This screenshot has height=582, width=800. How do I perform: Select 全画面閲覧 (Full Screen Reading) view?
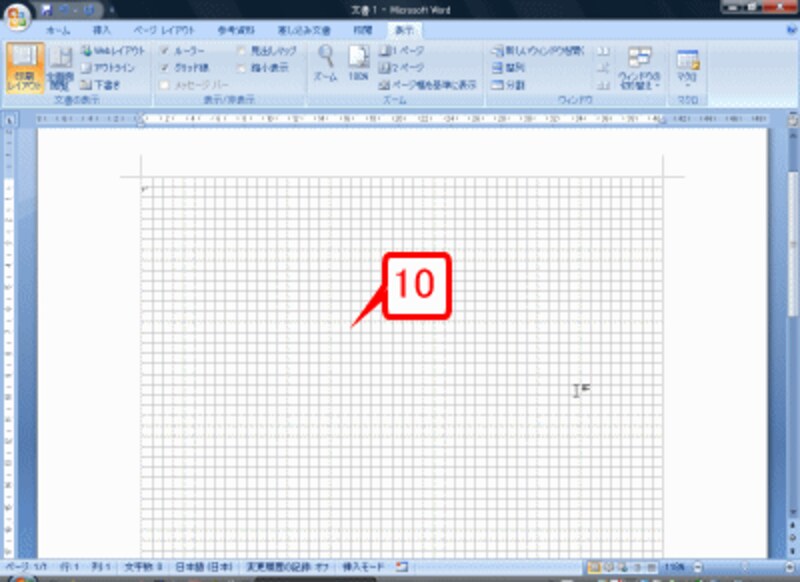tap(60, 67)
